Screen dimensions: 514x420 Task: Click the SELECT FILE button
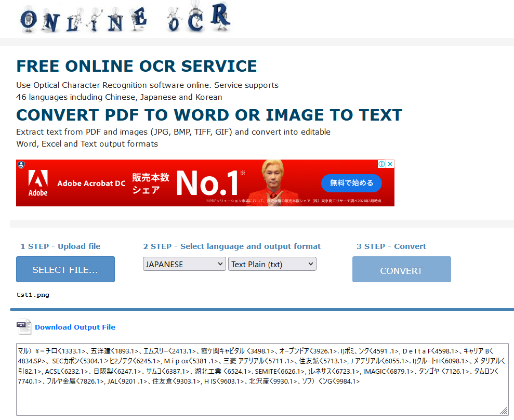click(x=65, y=269)
